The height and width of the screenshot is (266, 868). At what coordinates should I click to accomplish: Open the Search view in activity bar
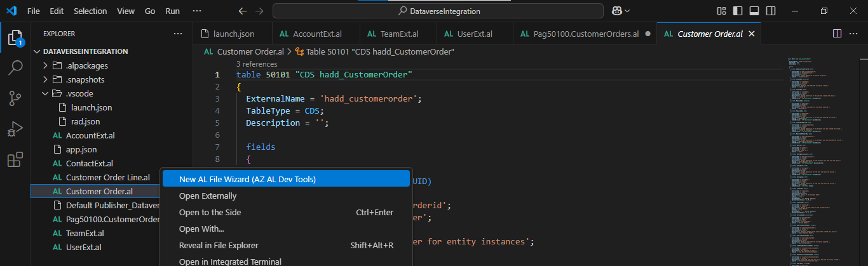pos(15,68)
